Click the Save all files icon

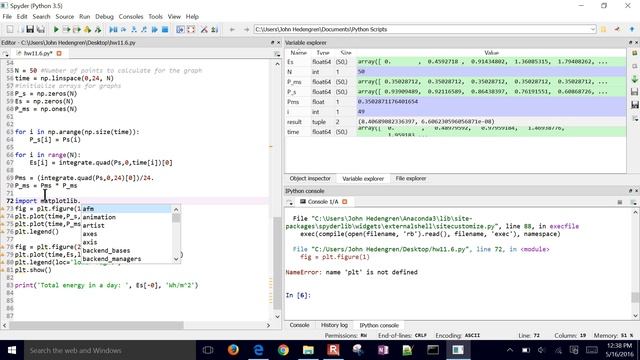point(40,29)
